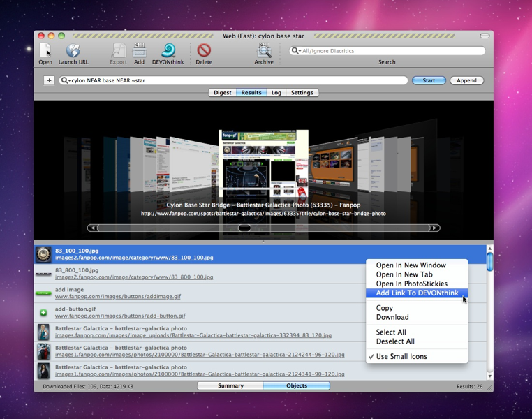Screen dimensions: 532x419
Task: Click the toolbar toggle pill button
Action: click(485, 36)
